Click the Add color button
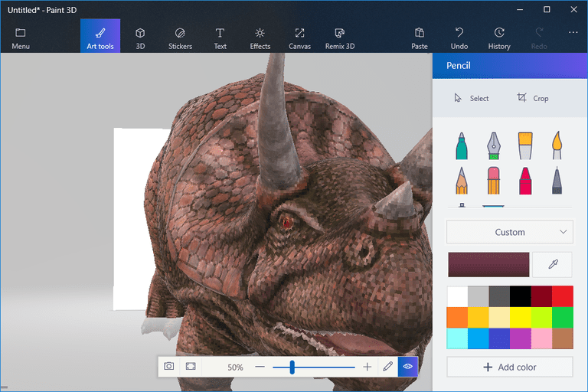The width and height of the screenshot is (588, 392). (x=510, y=367)
